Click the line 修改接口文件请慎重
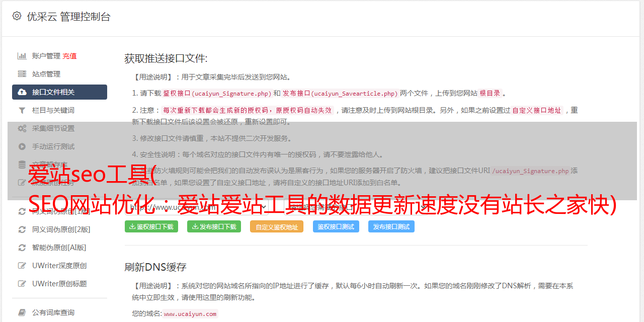 tap(212, 138)
